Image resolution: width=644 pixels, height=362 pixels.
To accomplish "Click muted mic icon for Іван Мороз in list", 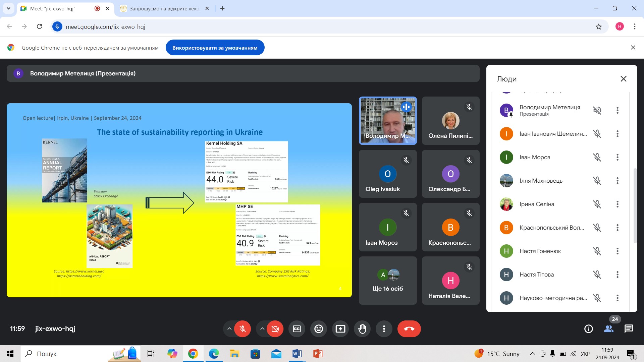I will 597,157.
